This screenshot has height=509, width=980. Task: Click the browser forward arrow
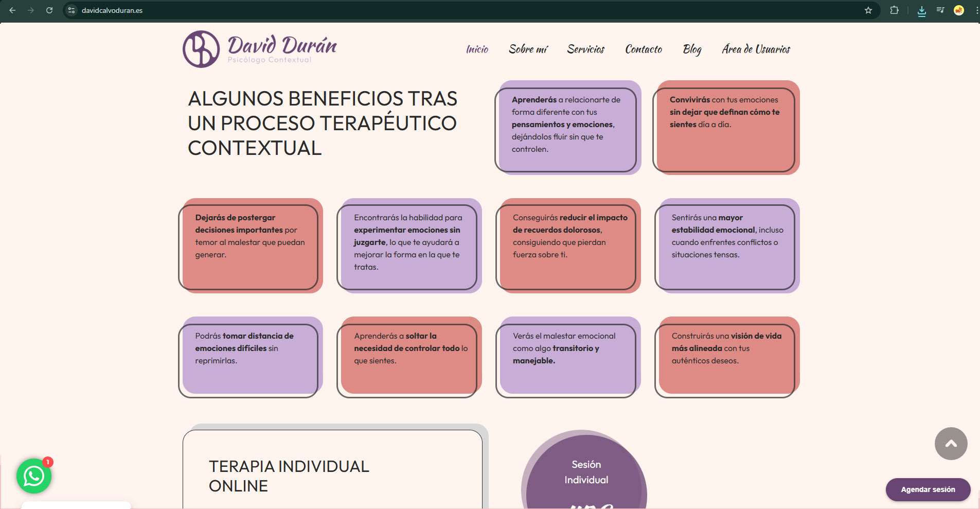click(31, 10)
